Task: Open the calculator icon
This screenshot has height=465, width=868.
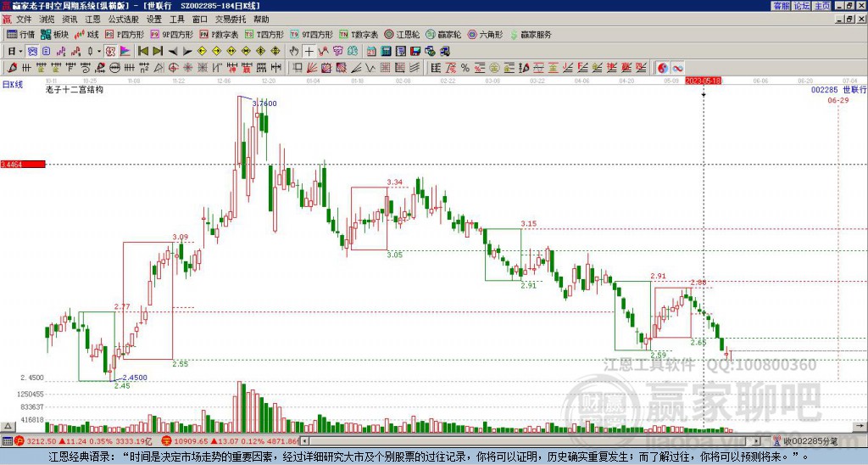Action: coord(386,51)
